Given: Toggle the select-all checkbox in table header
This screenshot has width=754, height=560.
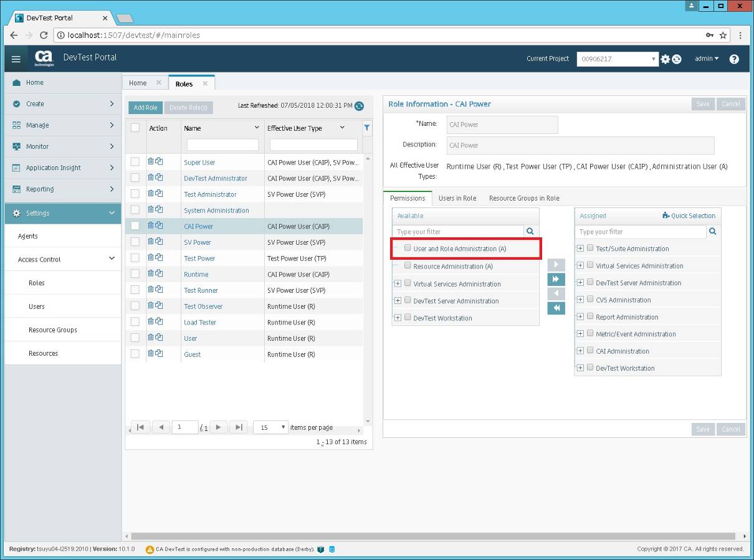Looking at the screenshot, I should (x=135, y=128).
